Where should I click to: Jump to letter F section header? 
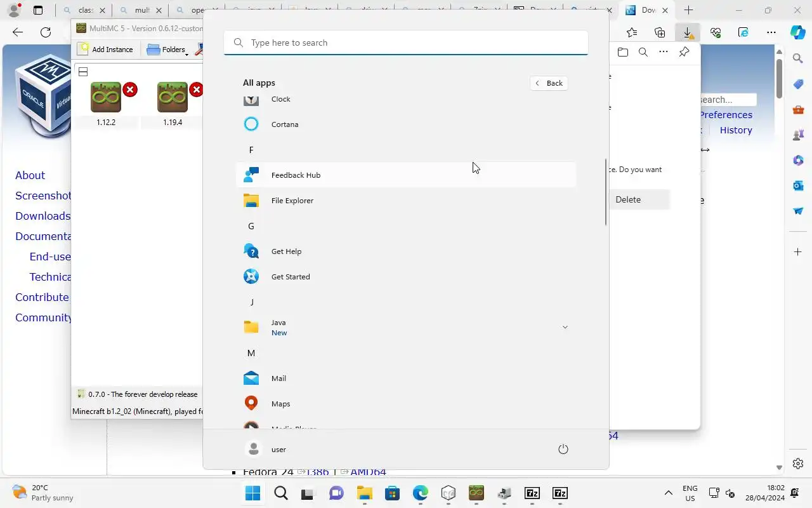tap(251, 150)
